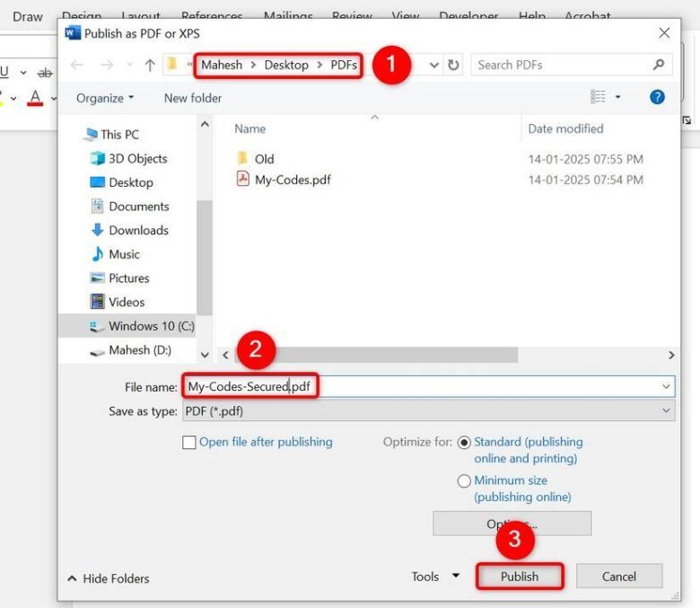Click horizontal scrollbar right arrow
The width and height of the screenshot is (700, 608).
point(671,355)
